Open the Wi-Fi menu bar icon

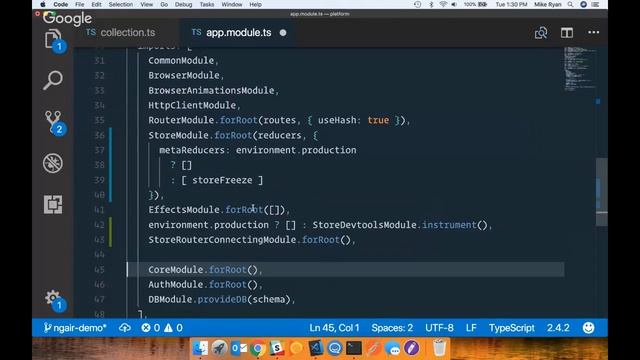tap(443, 4)
